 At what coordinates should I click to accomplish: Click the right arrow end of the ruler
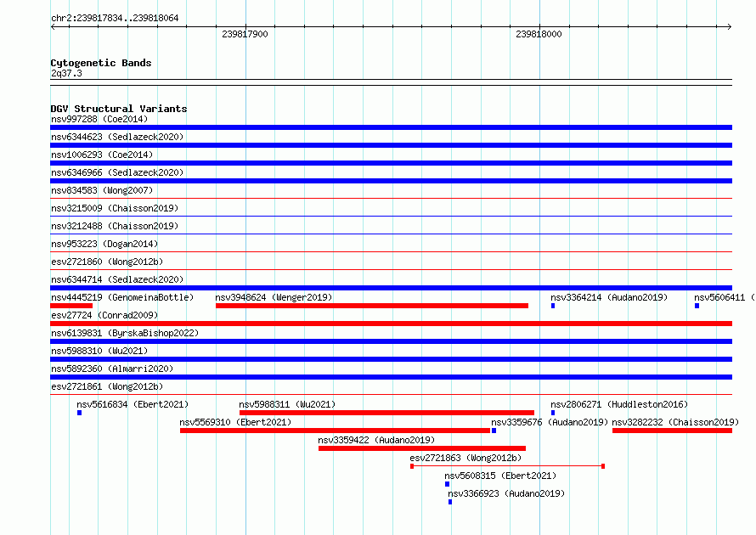(730, 26)
